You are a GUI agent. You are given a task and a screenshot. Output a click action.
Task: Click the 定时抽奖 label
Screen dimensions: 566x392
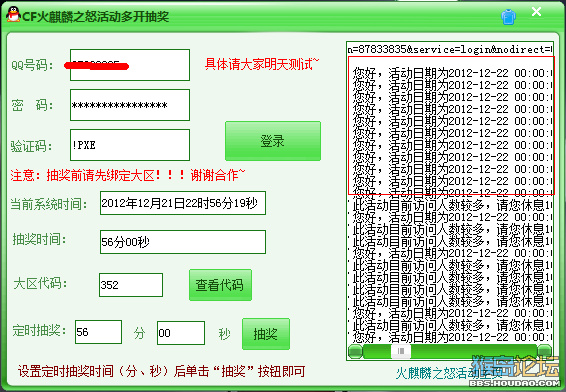coord(39,330)
